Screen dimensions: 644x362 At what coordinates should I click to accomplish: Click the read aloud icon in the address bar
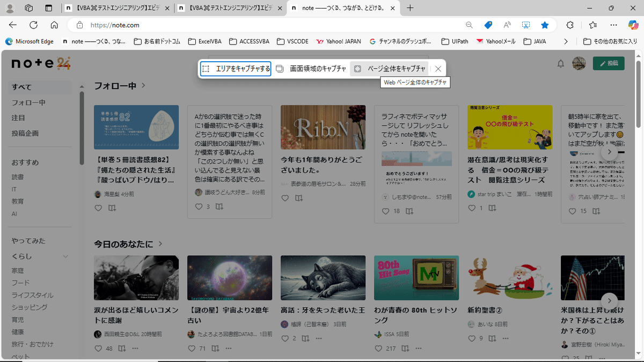click(507, 25)
